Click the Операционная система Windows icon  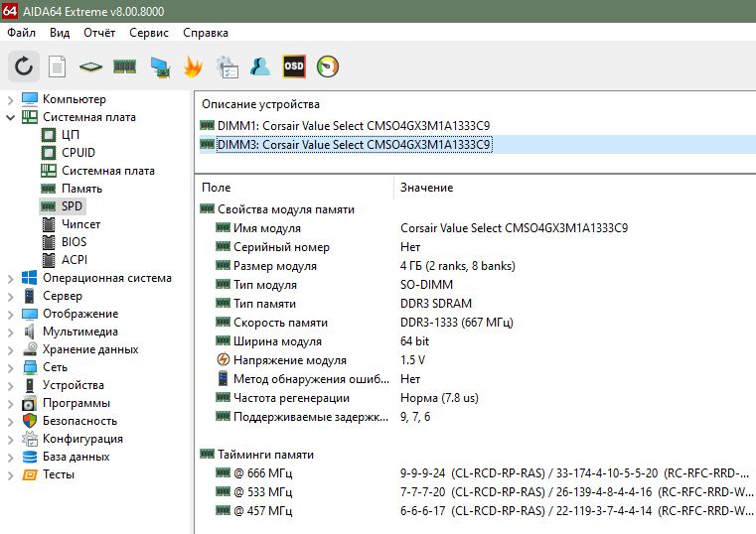30,278
